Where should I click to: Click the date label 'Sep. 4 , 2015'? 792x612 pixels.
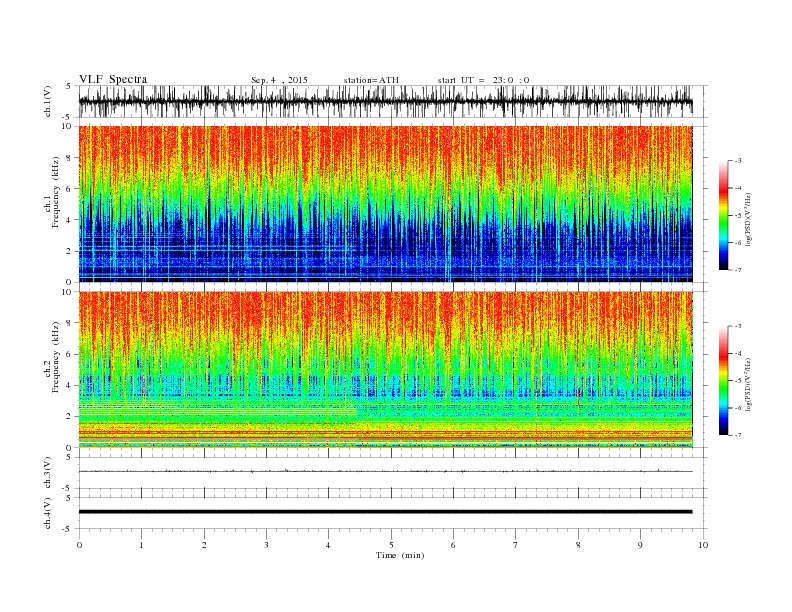coord(279,80)
